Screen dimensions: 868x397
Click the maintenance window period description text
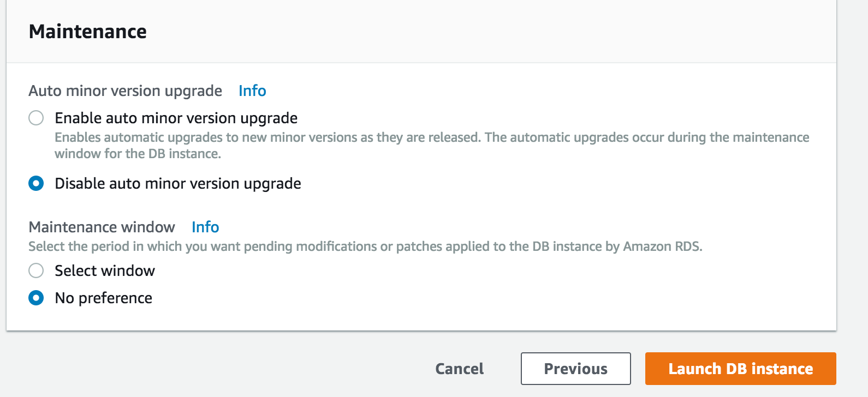point(365,246)
